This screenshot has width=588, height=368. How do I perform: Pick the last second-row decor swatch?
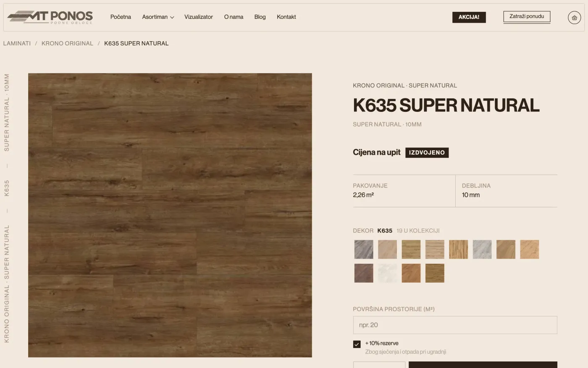pyautogui.click(x=435, y=273)
